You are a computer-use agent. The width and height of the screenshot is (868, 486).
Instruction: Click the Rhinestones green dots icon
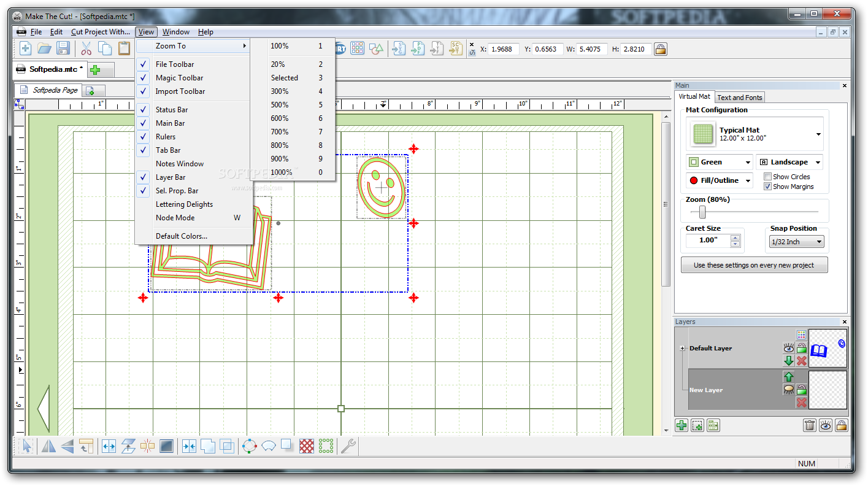[326, 446]
